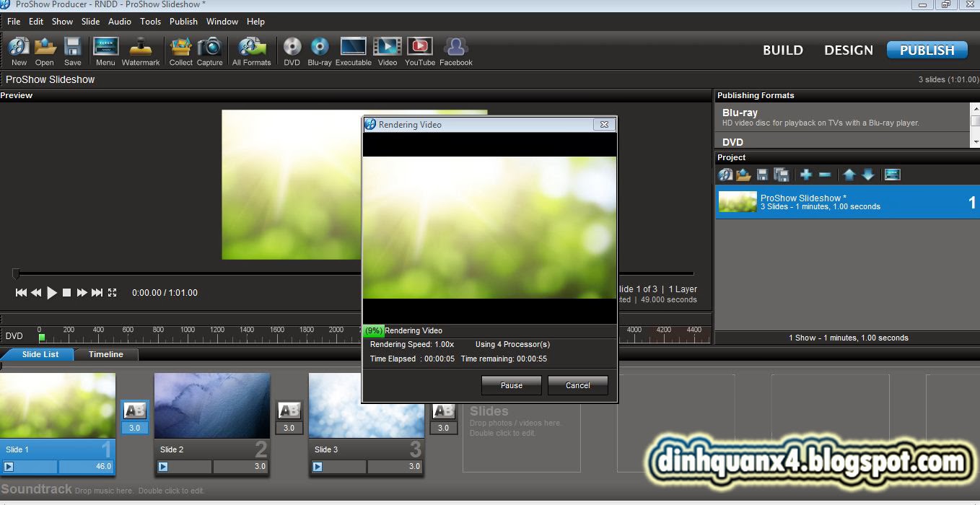Click the Watermark stamp icon
Image resolution: width=980 pixels, height=505 pixels.
tap(141, 50)
